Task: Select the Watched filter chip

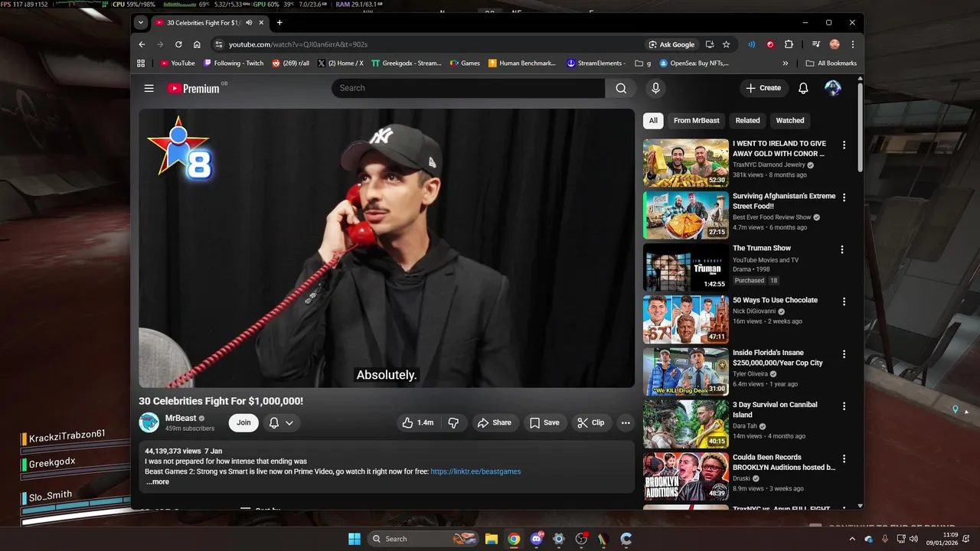Action: 790,120
